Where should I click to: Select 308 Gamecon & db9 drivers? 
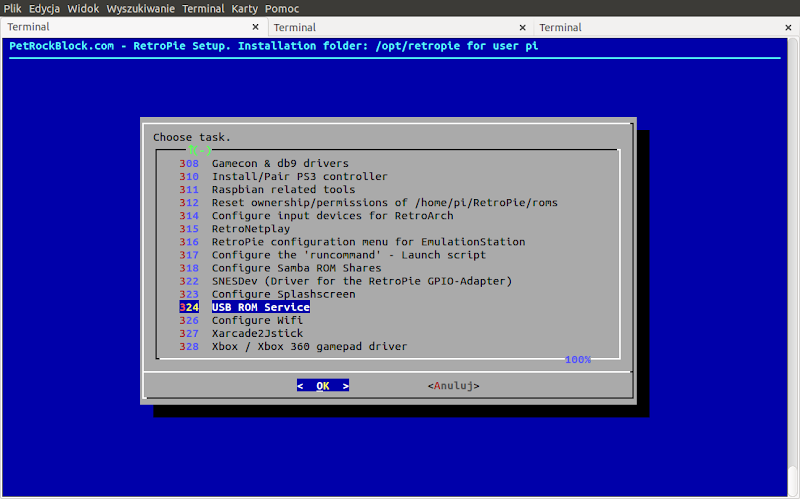point(264,163)
